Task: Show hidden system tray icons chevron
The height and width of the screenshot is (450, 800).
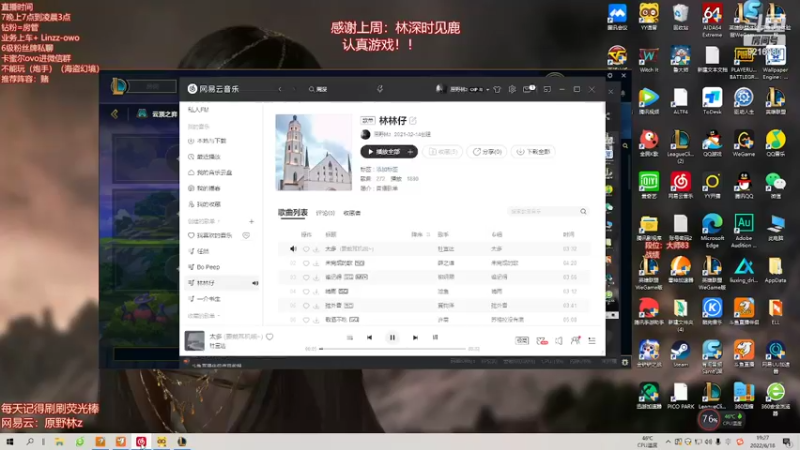Action: tap(668, 442)
